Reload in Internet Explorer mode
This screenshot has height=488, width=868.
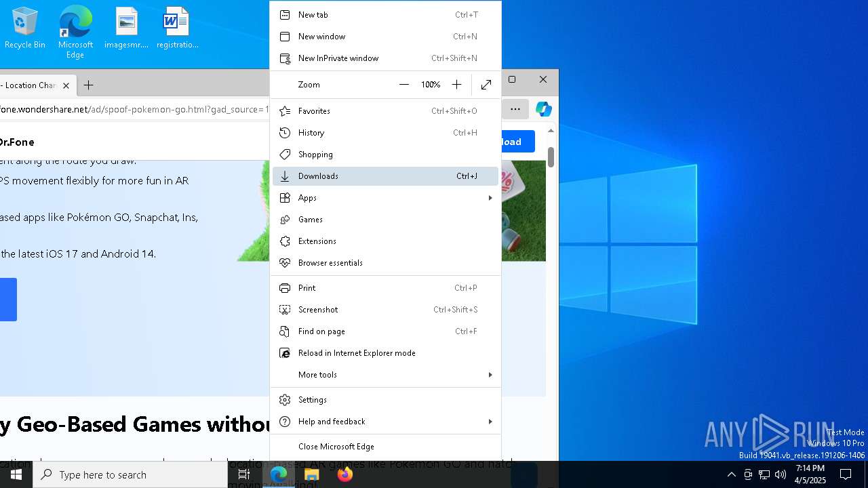385,353
